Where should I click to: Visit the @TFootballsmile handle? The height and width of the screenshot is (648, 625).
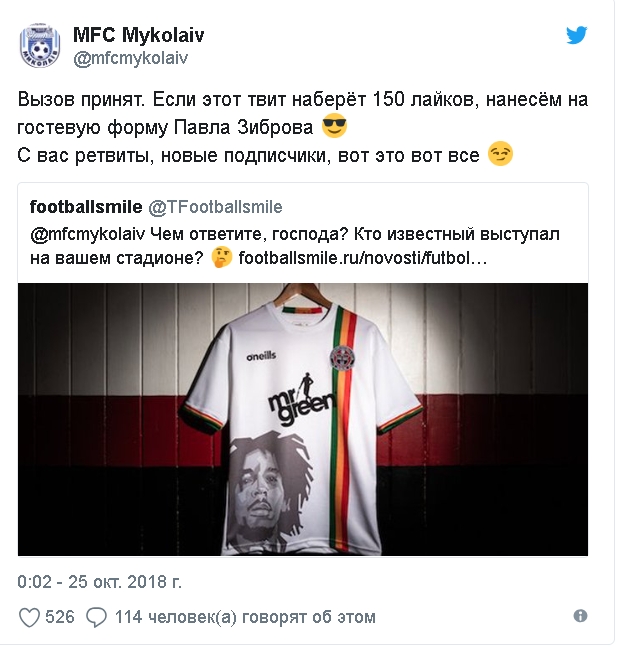215,207
